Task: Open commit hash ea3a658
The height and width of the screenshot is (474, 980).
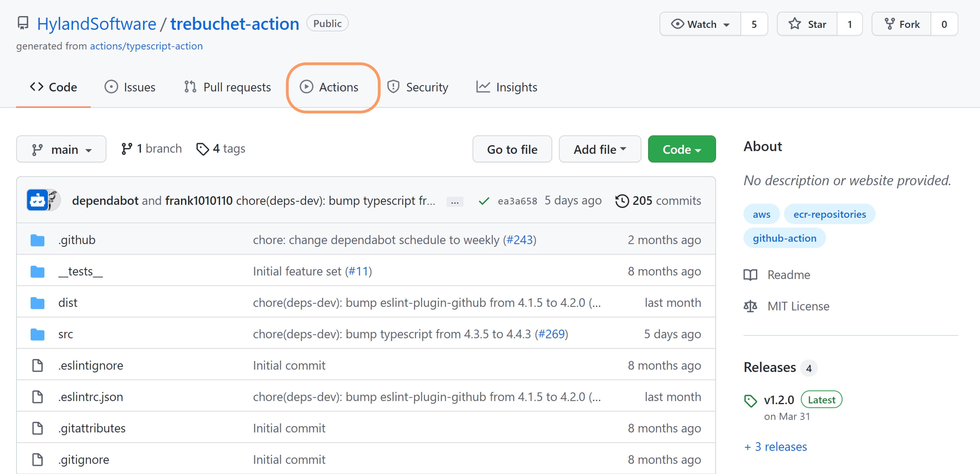Action: tap(517, 201)
